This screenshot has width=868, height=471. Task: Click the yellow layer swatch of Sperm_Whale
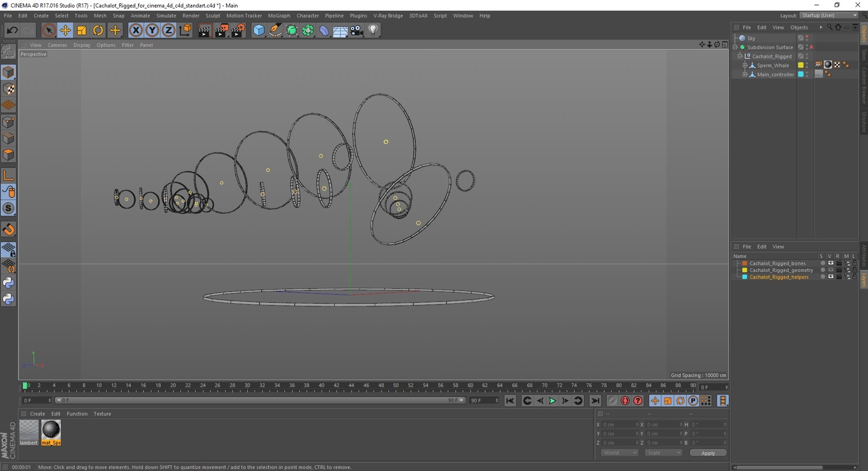801,65
